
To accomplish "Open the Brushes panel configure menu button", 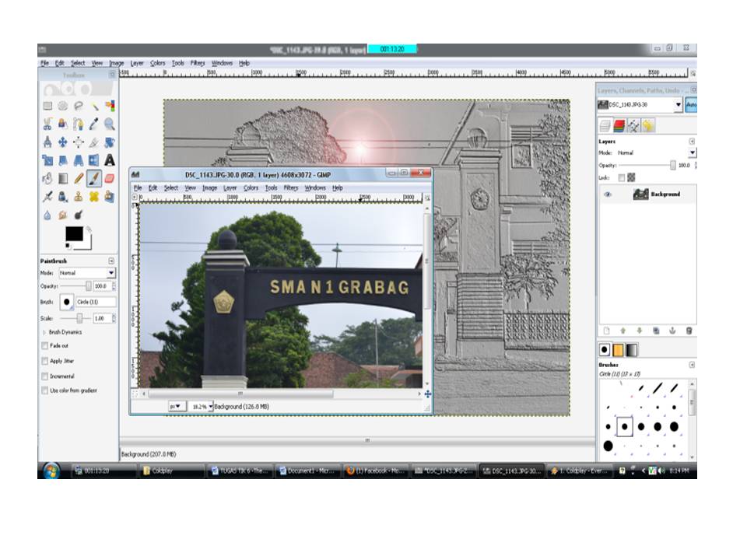I will click(x=692, y=365).
